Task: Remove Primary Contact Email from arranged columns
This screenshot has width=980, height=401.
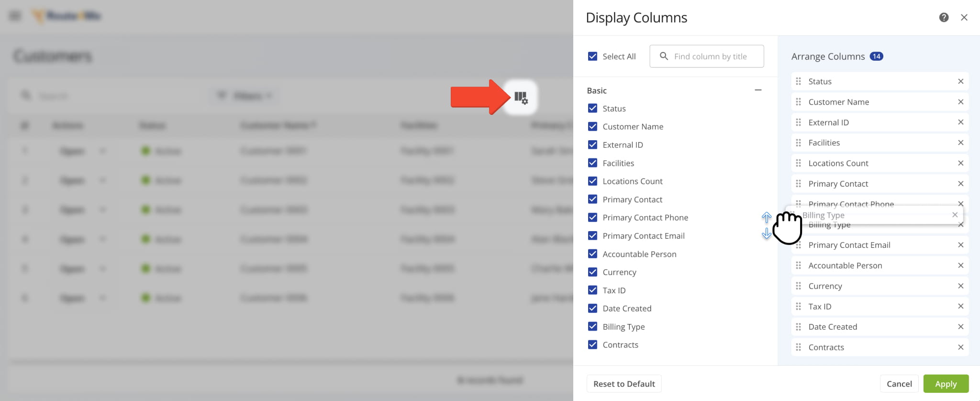Action: 960,245
